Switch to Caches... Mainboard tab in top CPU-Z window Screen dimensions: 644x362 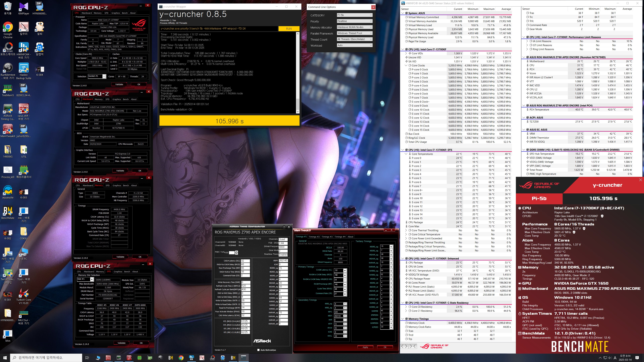pos(87,13)
